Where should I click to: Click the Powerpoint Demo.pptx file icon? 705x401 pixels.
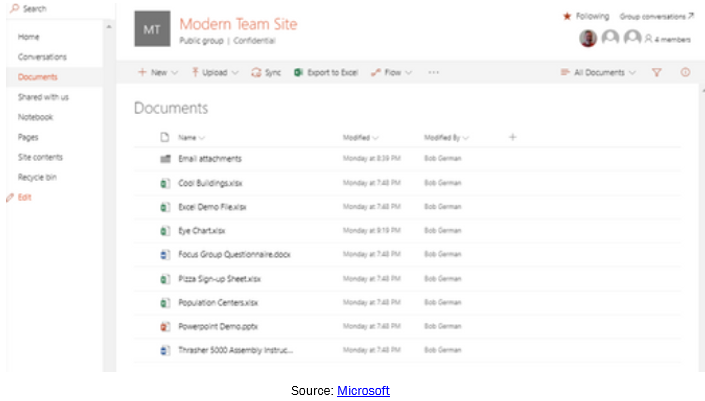[x=165, y=326]
